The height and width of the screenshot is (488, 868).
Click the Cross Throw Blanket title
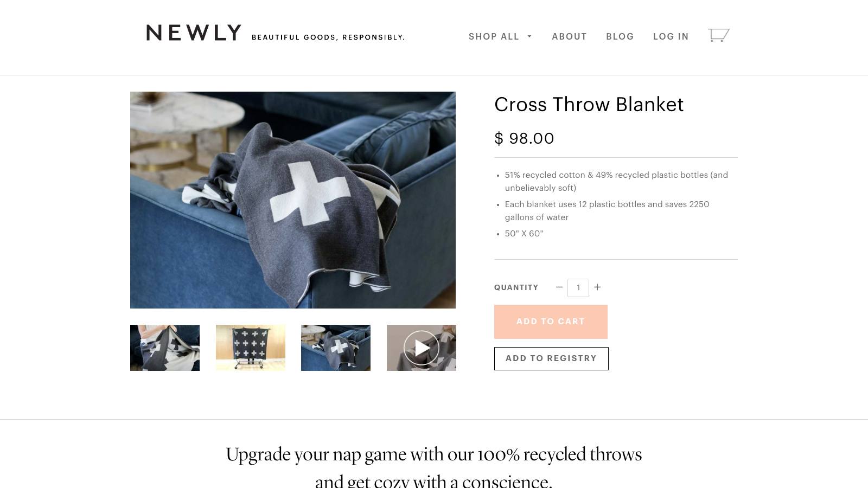click(x=589, y=105)
